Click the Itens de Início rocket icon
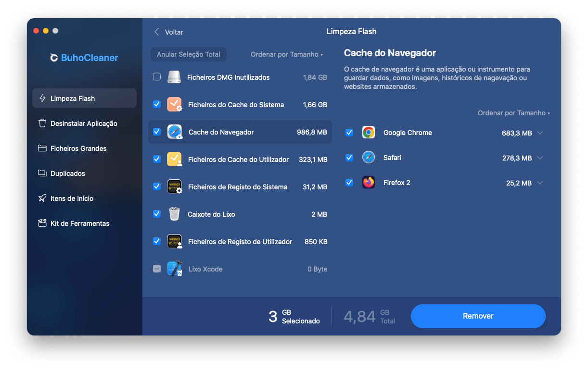The image size is (588, 371). point(42,198)
